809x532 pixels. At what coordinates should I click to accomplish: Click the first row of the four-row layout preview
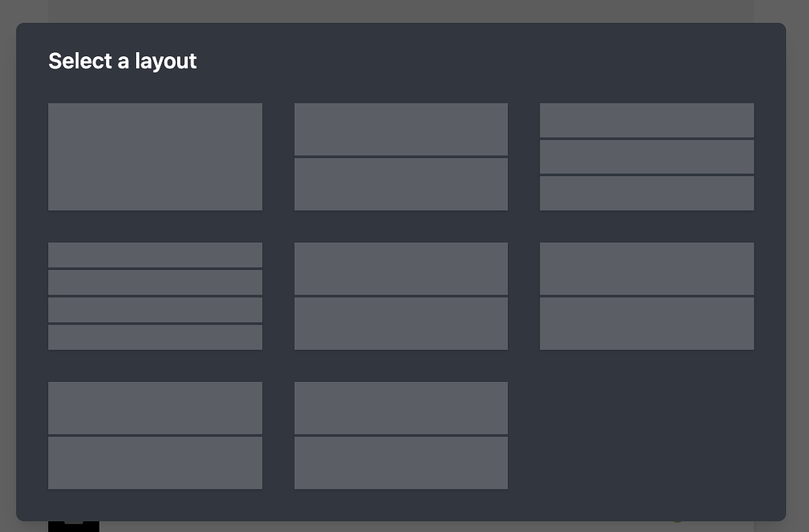click(155, 254)
